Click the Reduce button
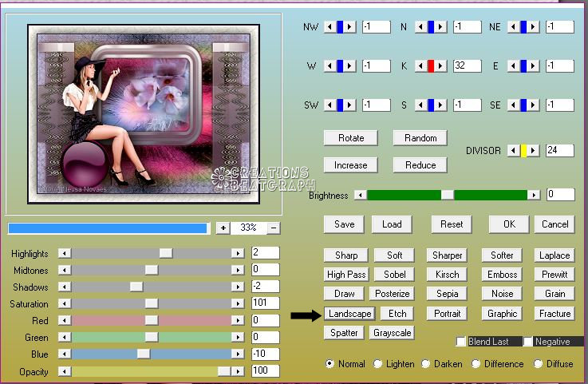 [x=420, y=165]
